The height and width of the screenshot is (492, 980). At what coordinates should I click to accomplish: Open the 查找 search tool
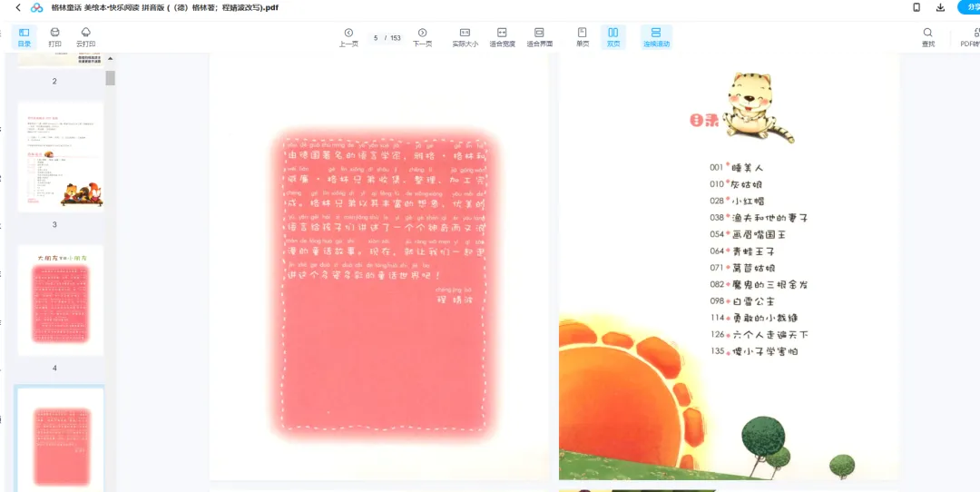928,37
